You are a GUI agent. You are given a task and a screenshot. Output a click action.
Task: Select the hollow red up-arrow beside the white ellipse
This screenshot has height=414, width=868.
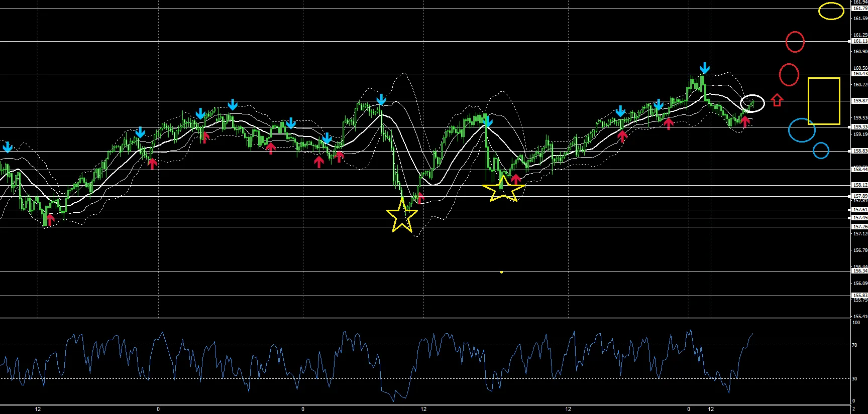coord(777,100)
